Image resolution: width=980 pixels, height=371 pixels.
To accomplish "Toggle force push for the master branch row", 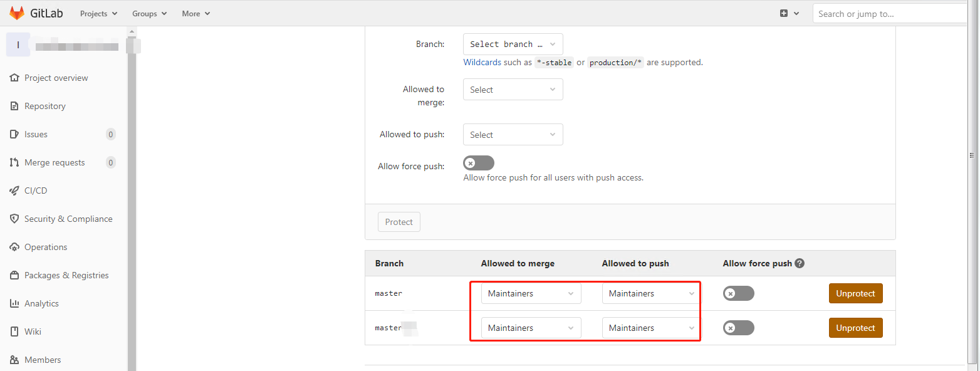I will (738, 293).
